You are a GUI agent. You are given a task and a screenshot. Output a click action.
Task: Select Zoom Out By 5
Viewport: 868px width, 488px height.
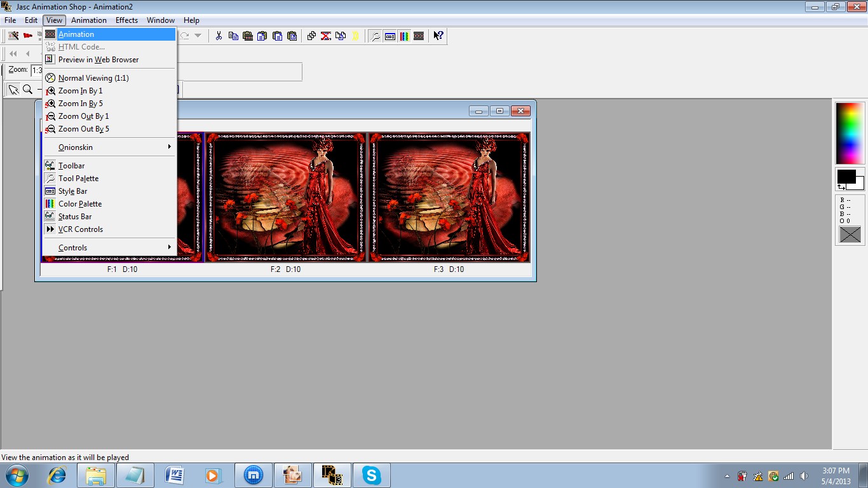tap(109, 129)
